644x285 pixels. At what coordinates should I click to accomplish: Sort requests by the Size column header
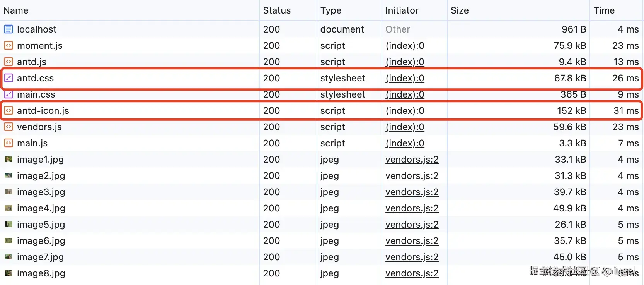460,10
